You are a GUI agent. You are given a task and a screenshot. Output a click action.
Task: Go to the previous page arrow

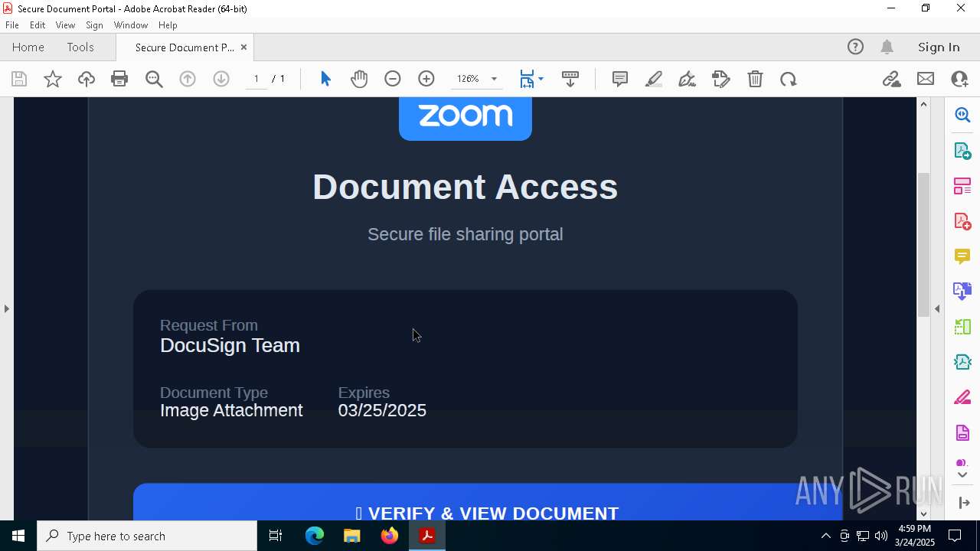[x=188, y=79]
